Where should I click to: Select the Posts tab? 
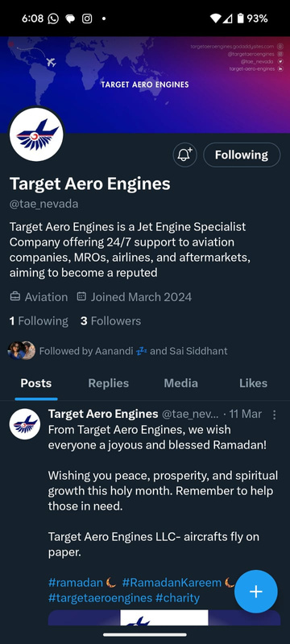pyautogui.click(x=36, y=383)
